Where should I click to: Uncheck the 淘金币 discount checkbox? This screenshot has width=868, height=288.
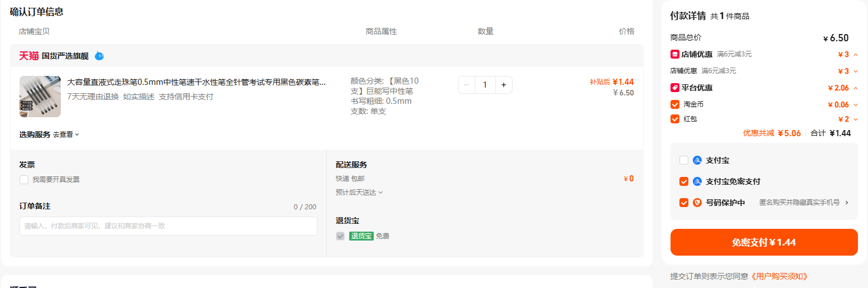(675, 104)
